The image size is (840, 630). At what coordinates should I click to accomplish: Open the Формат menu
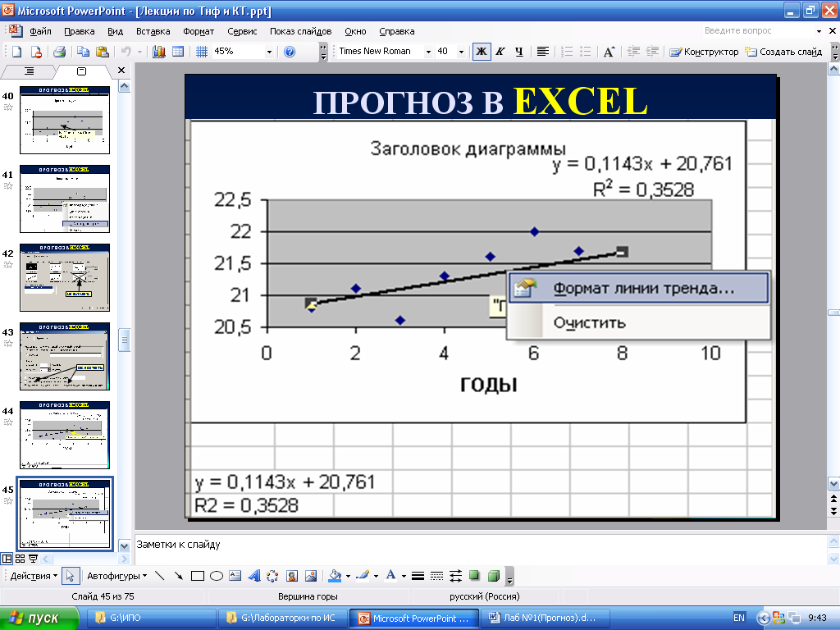coord(199,31)
